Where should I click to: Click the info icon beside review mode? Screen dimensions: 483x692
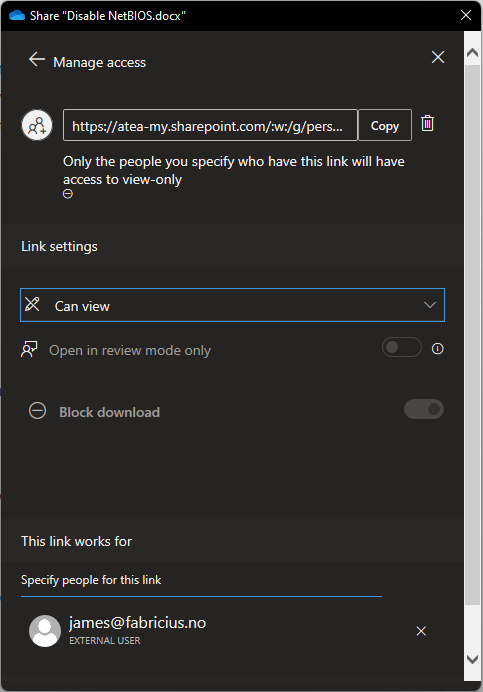click(438, 349)
